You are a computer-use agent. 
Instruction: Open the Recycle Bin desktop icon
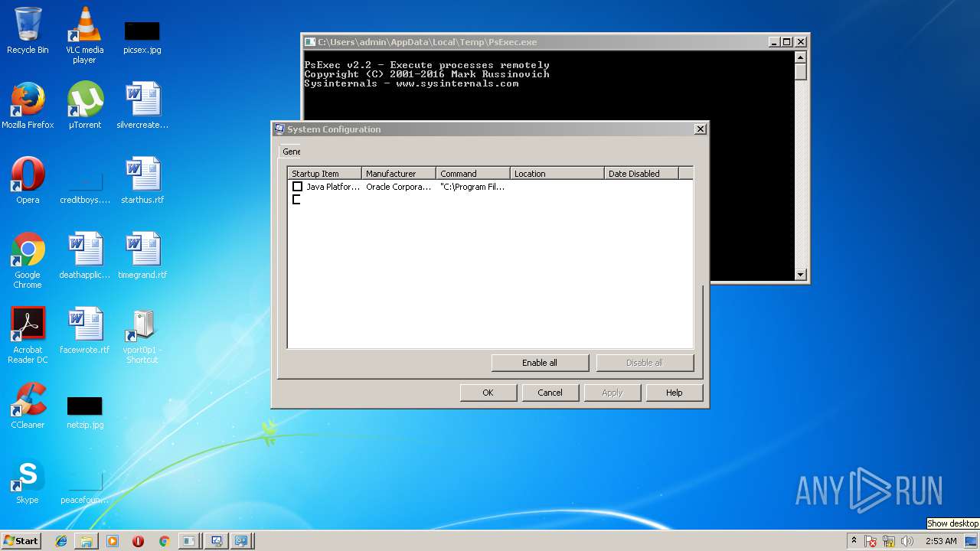(x=28, y=31)
